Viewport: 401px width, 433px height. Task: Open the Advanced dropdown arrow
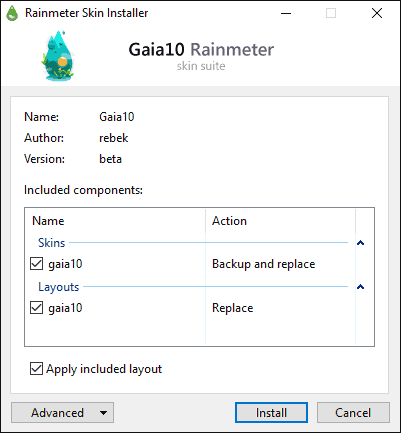(x=103, y=413)
